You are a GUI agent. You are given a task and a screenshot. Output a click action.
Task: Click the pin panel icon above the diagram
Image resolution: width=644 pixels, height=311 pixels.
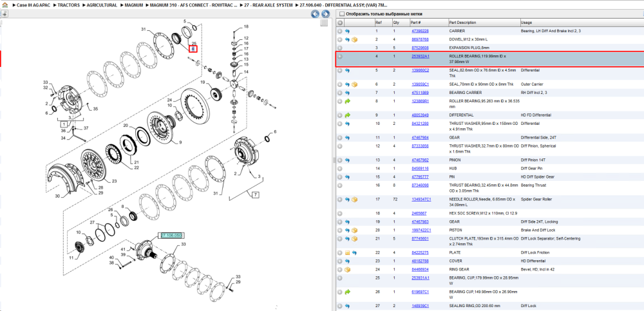[4, 14]
